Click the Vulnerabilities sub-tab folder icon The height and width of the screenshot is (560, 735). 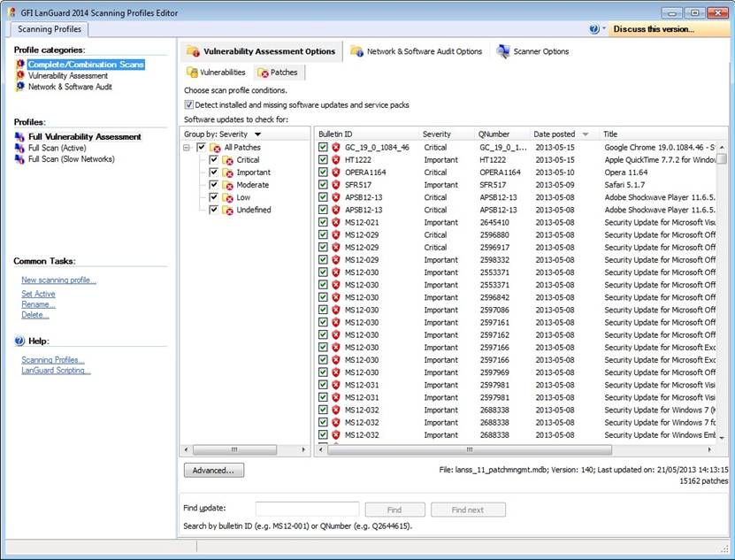(x=192, y=73)
